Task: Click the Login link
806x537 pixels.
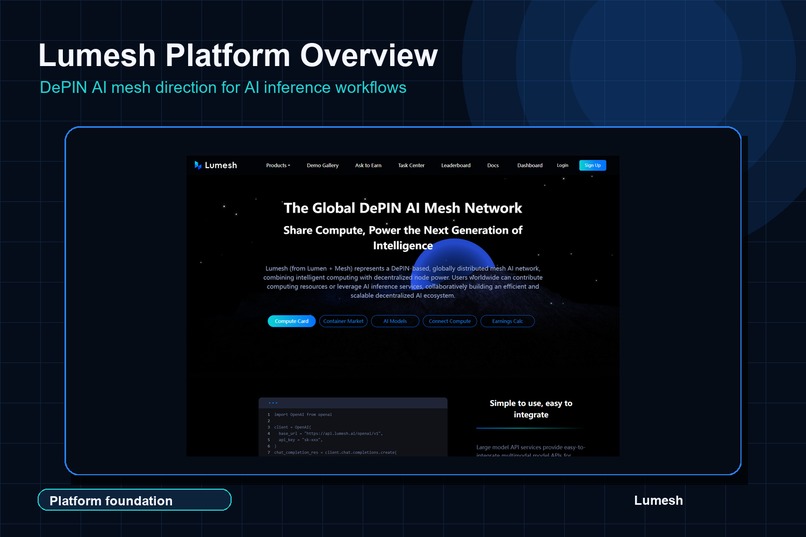Action: [562, 165]
